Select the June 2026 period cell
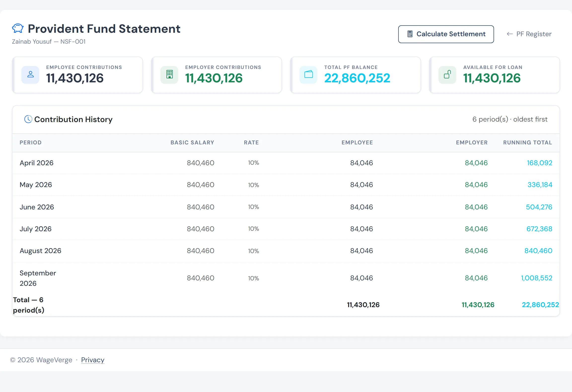 (37, 207)
